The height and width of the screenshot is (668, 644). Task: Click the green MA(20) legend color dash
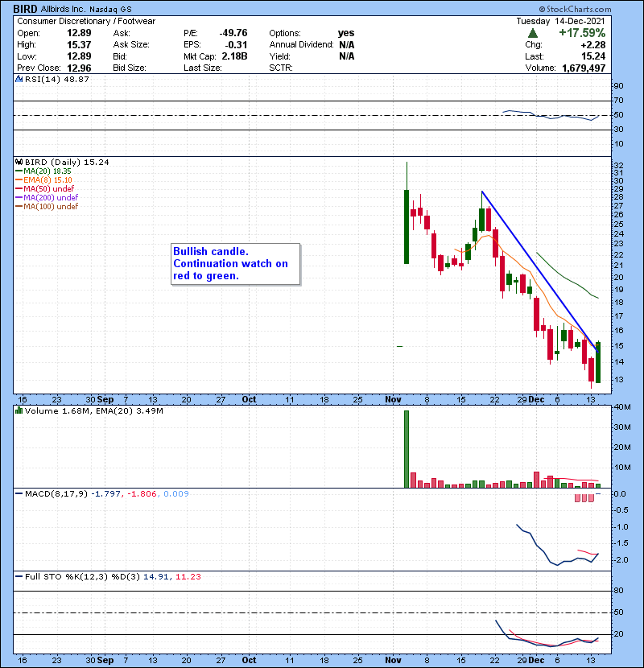(19, 171)
